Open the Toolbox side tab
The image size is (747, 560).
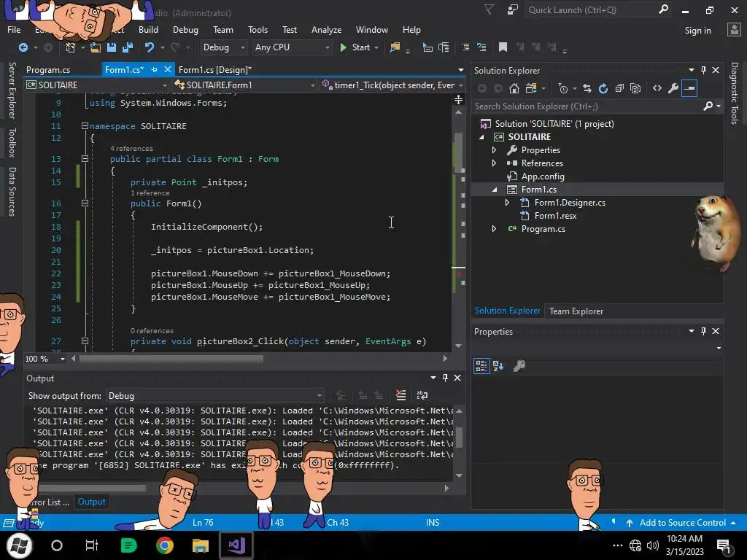(12, 142)
